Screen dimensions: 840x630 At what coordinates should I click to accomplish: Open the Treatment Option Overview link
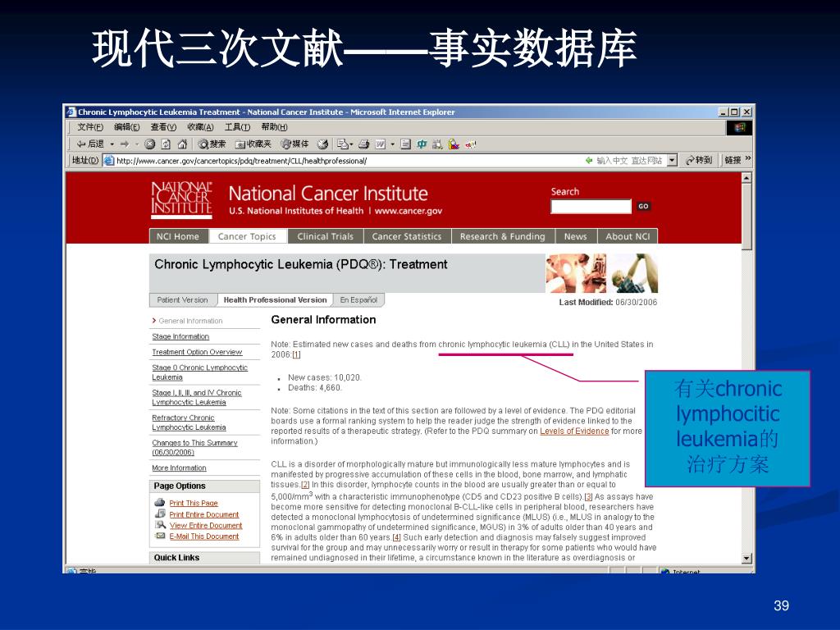(197, 352)
